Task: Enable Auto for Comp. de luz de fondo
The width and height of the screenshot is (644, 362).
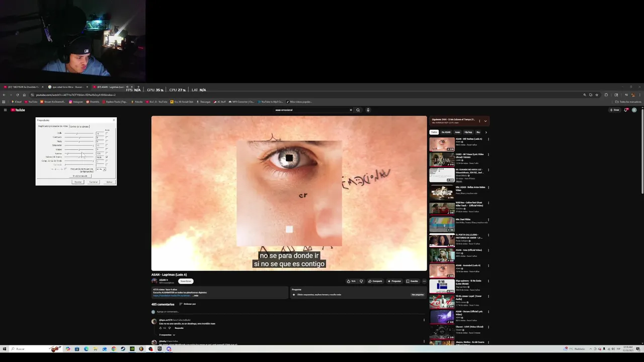Action: pyautogui.click(x=107, y=161)
